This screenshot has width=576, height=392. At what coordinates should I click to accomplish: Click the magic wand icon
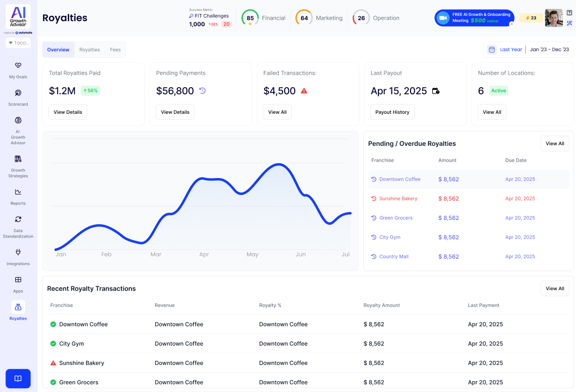pyautogui.click(x=569, y=23)
